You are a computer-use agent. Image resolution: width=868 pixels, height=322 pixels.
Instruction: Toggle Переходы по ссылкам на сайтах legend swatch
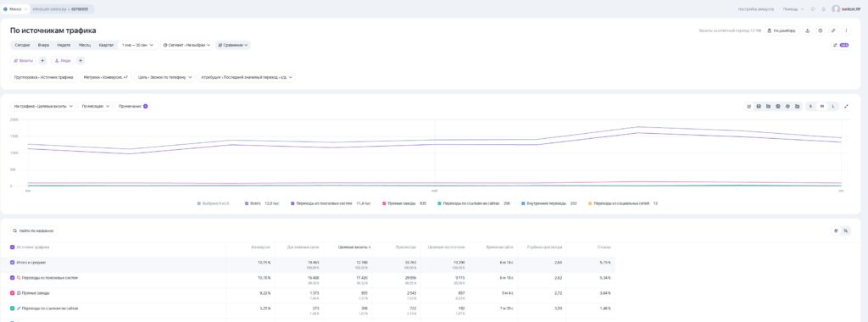[x=440, y=203]
